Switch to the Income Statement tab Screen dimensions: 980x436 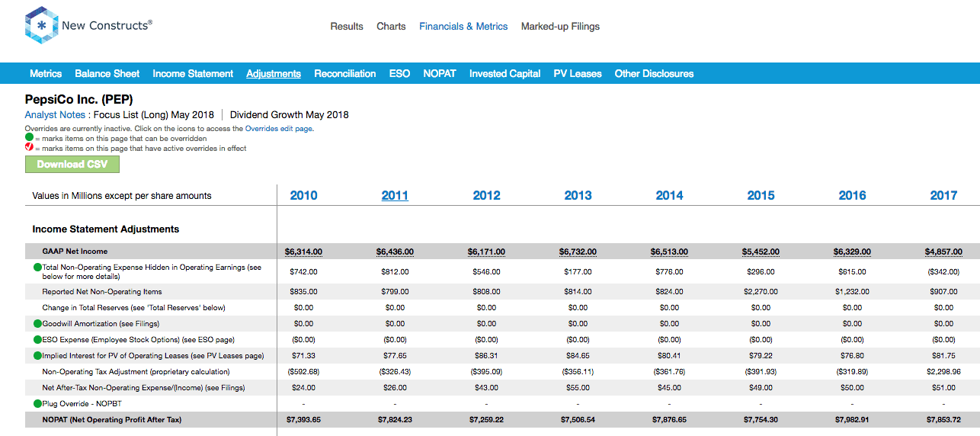(x=193, y=74)
